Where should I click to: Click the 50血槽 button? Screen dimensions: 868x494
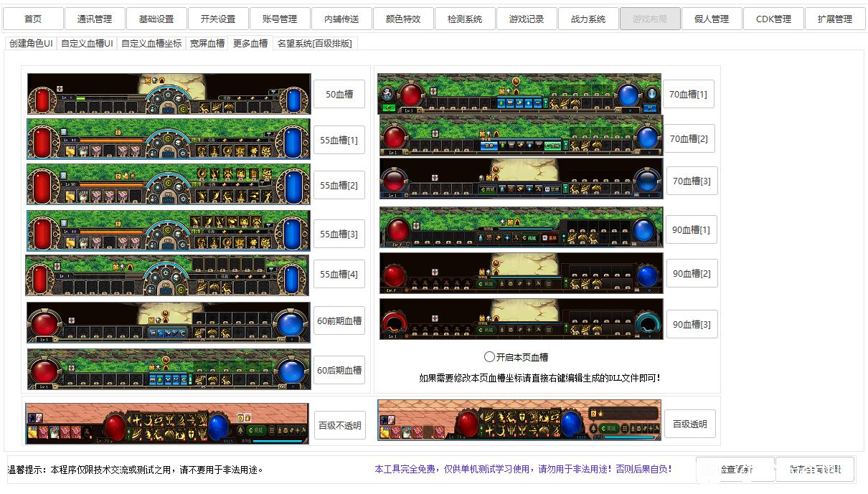pos(339,94)
